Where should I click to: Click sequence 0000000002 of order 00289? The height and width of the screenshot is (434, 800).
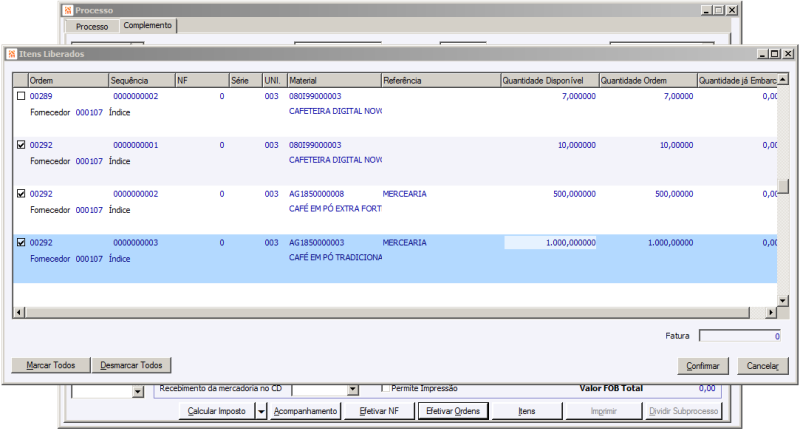(136, 96)
